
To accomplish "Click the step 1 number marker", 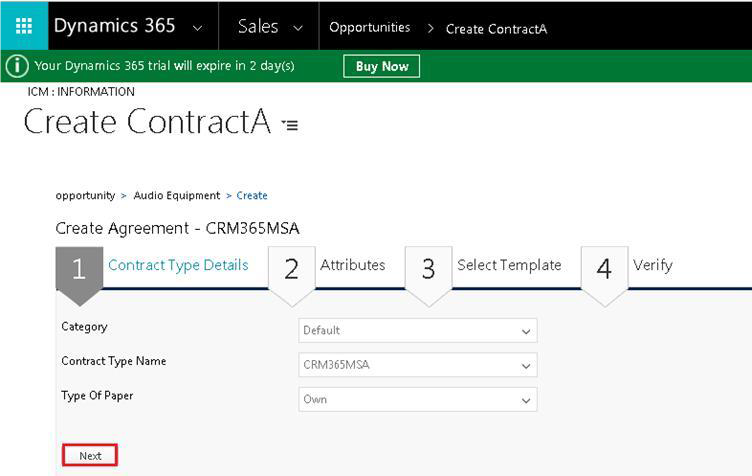I will (79, 270).
